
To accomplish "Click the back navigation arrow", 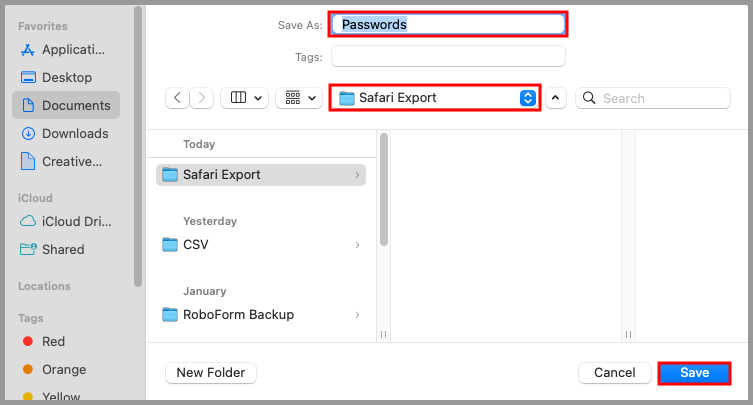I will (x=178, y=98).
